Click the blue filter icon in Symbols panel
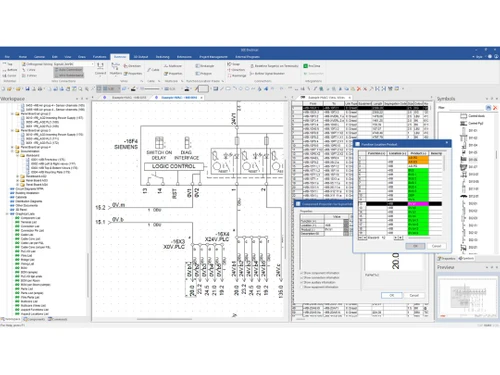 pos(488,108)
